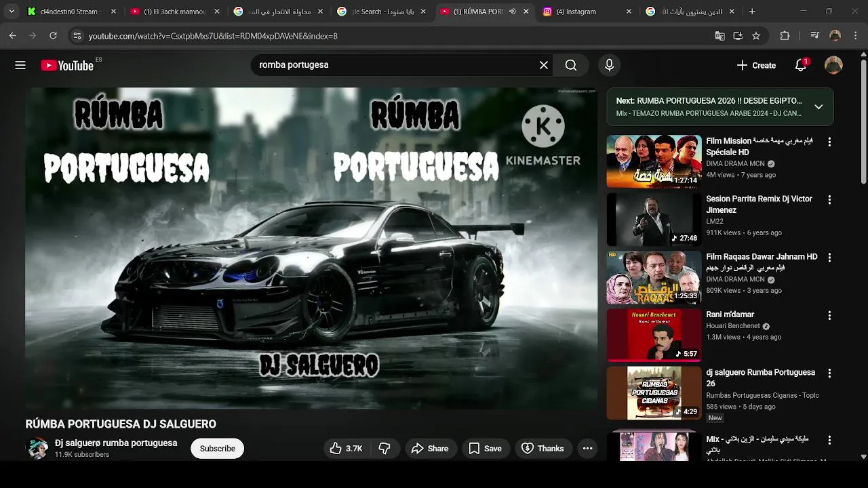Open Rani m'damar video title
Screen dimensions: 868x488
point(730,314)
